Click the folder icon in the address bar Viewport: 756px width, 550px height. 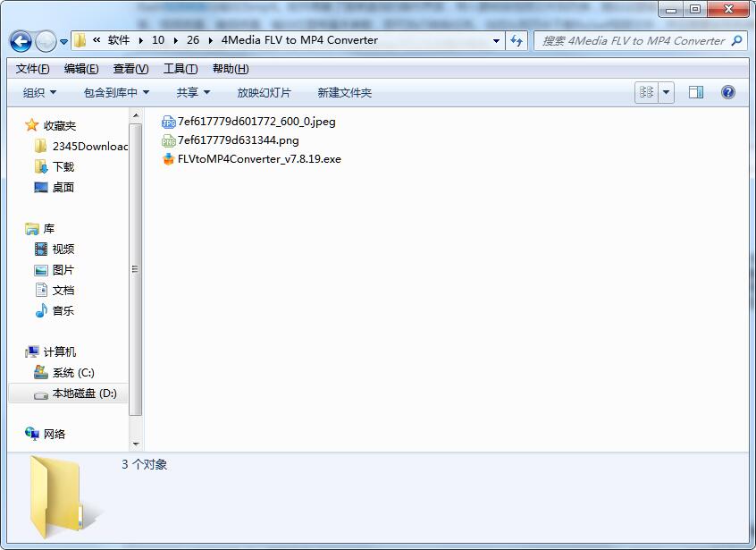[x=80, y=40]
